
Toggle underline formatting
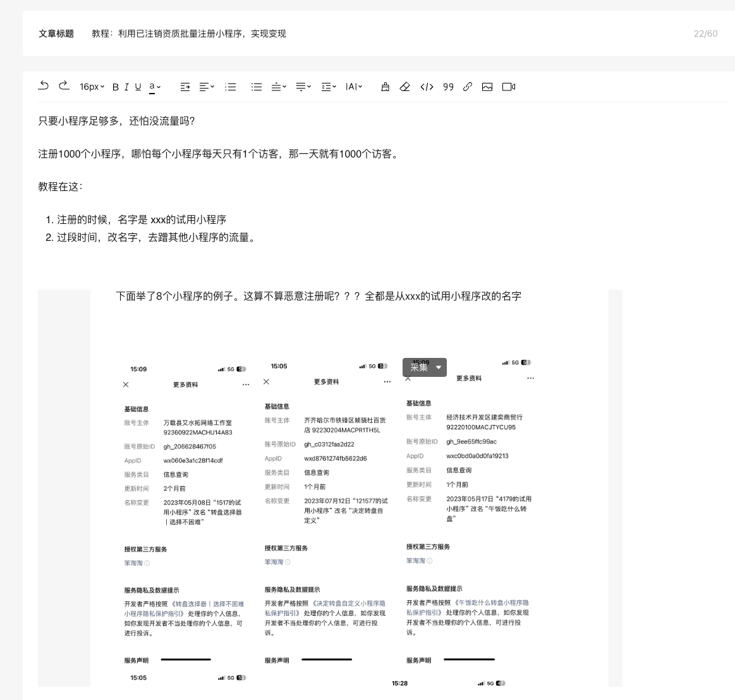pyautogui.click(x=138, y=87)
